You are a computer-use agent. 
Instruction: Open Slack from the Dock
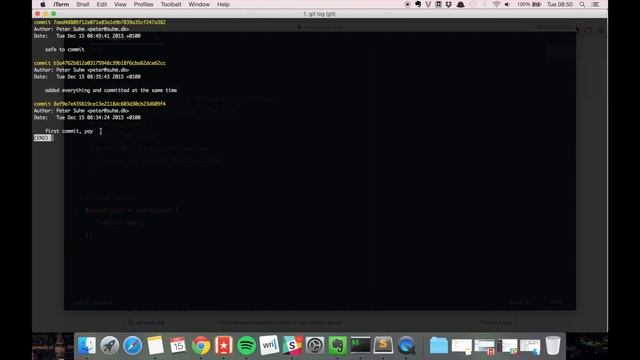[292, 345]
